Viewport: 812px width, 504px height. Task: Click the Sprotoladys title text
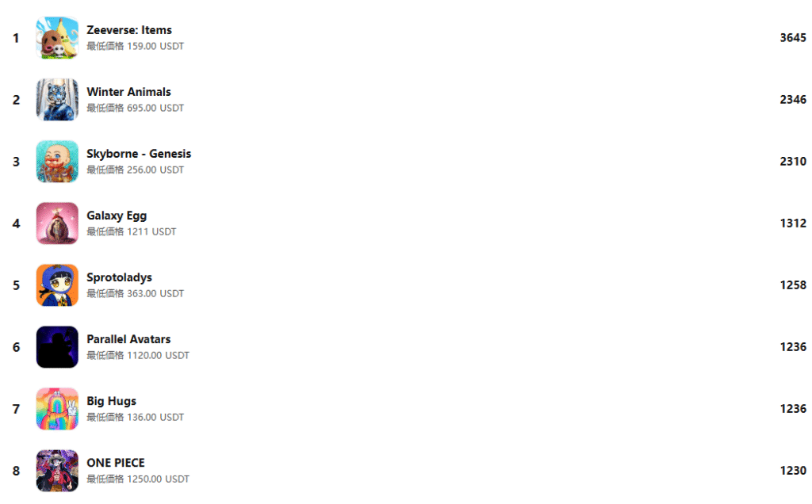(119, 277)
